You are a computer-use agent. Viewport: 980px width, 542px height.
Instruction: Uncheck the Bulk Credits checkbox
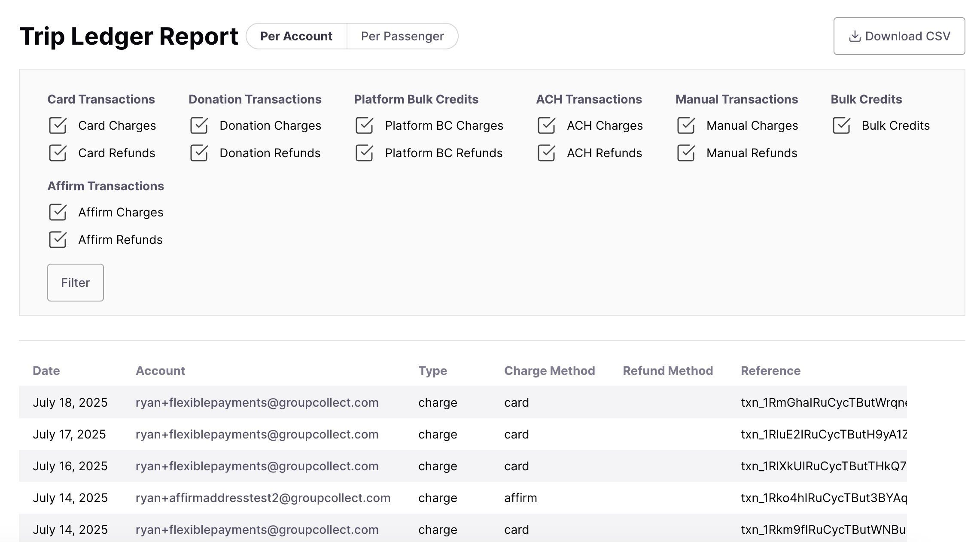841,125
